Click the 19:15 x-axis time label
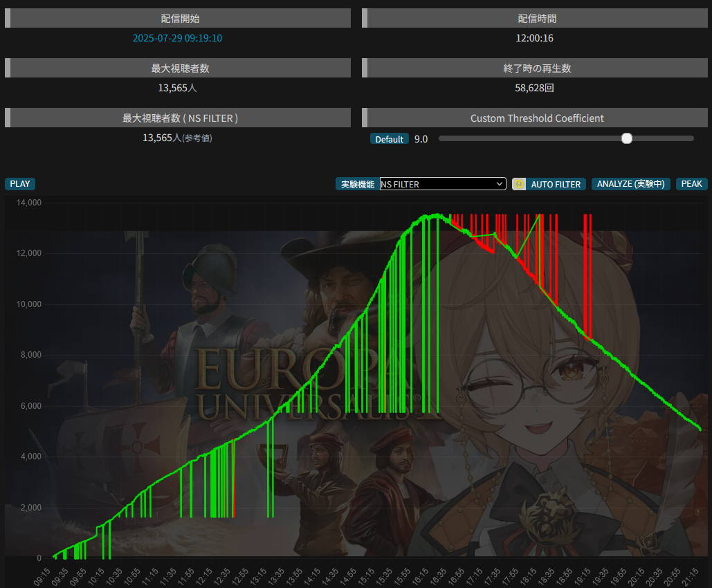This screenshot has height=588, width=712. point(582,577)
